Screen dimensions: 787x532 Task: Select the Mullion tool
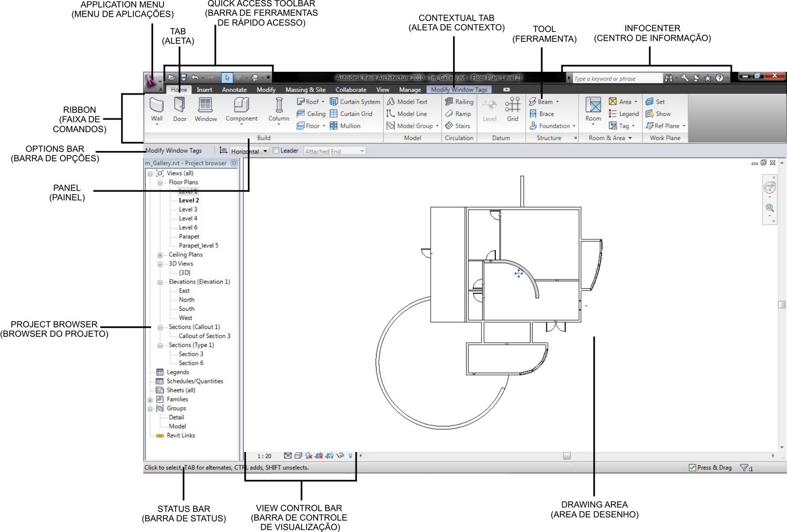[x=345, y=126]
